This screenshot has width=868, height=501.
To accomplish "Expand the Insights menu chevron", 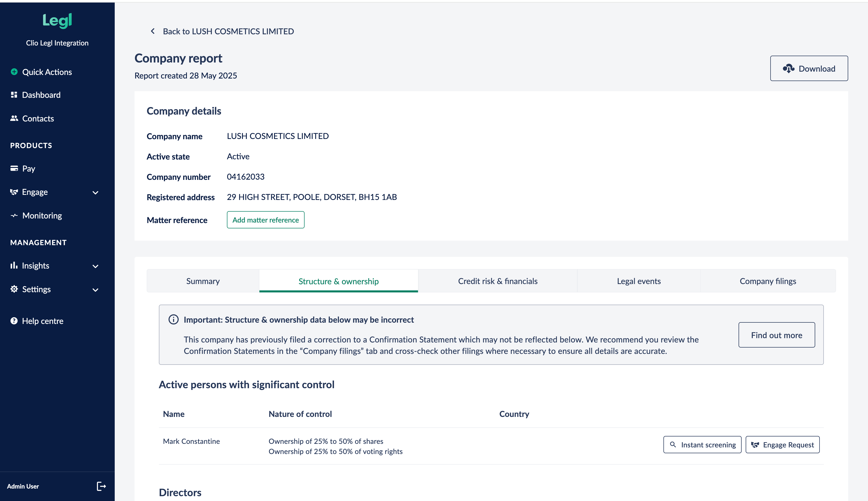I will (96, 266).
